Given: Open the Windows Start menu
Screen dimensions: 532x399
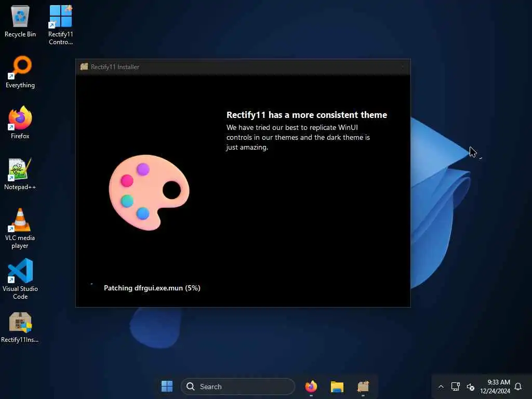Looking at the screenshot, I should 167,387.
